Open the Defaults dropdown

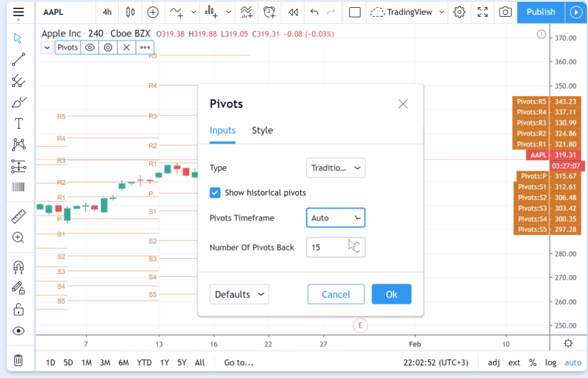(239, 294)
